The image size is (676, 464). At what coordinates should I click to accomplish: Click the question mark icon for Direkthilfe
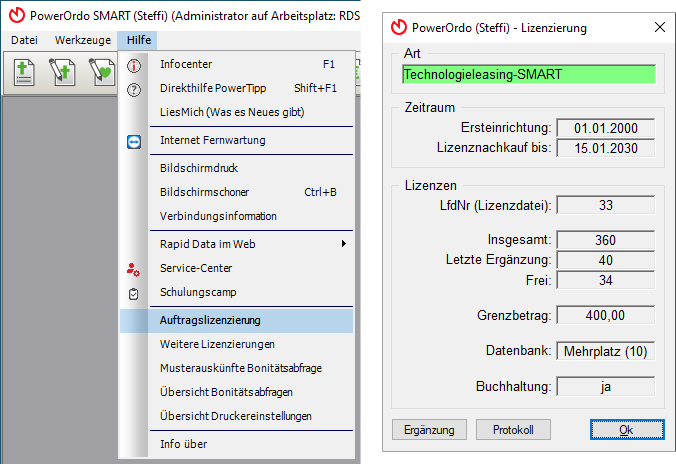(134, 90)
